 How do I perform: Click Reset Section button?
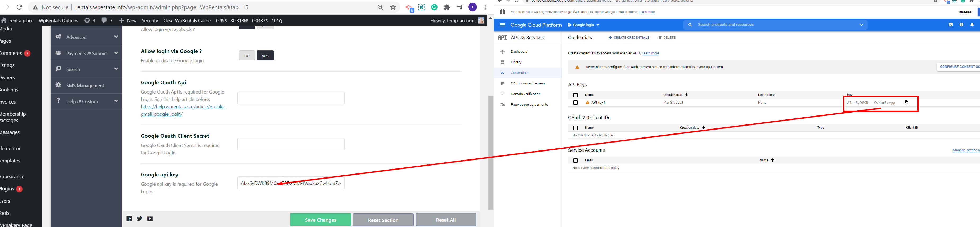[383, 220]
